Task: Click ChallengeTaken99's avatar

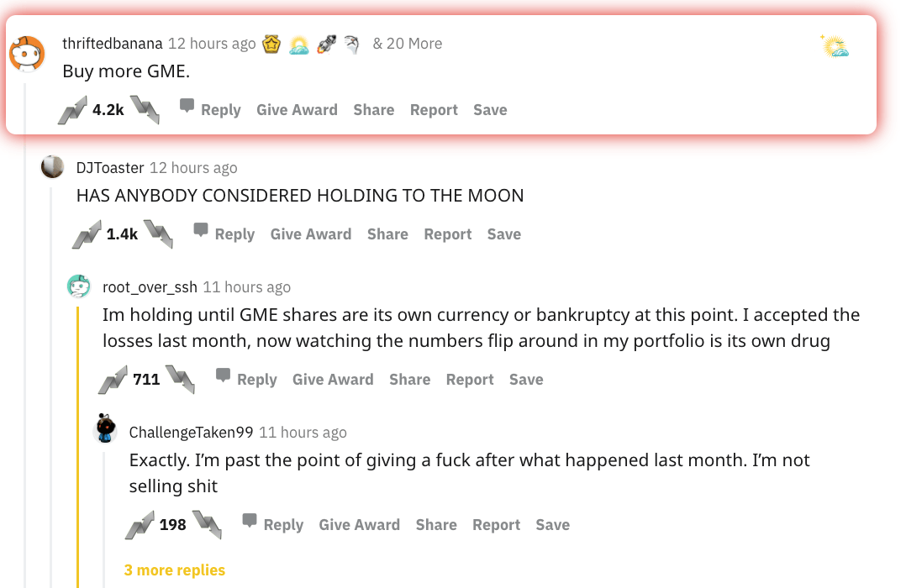Action: [105, 429]
